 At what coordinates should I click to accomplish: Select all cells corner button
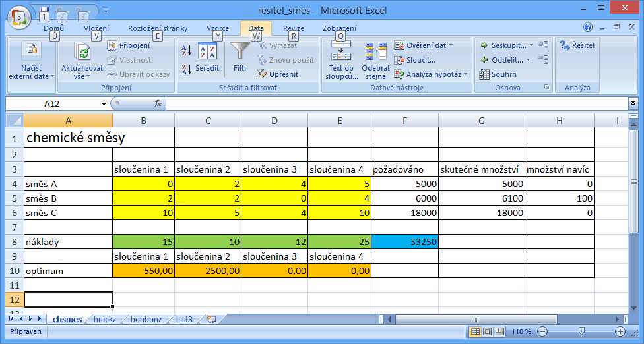15,121
